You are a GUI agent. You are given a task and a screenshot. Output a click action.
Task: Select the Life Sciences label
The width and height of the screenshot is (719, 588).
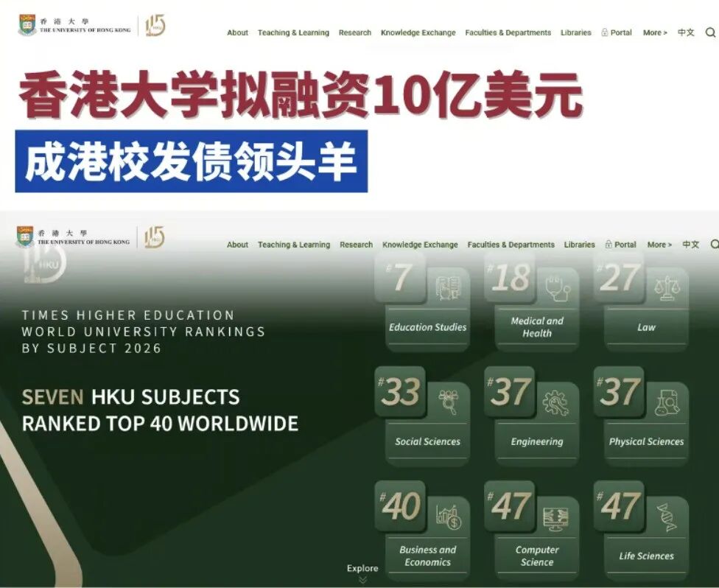pyautogui.click(x=646, y=556)
